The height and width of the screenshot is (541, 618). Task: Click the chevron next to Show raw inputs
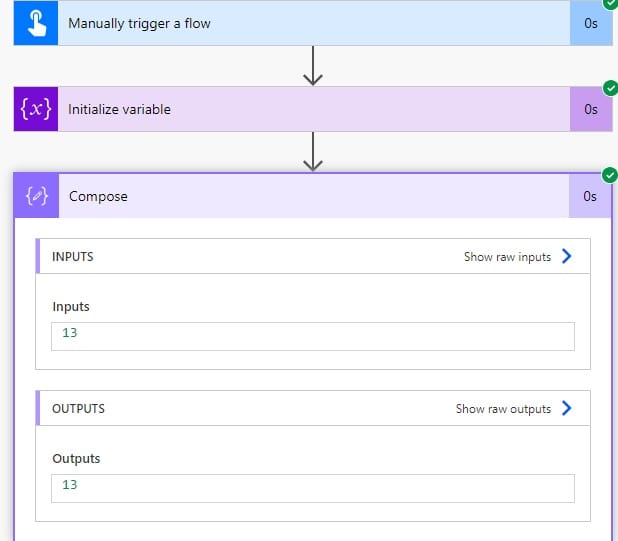point(567,256)
